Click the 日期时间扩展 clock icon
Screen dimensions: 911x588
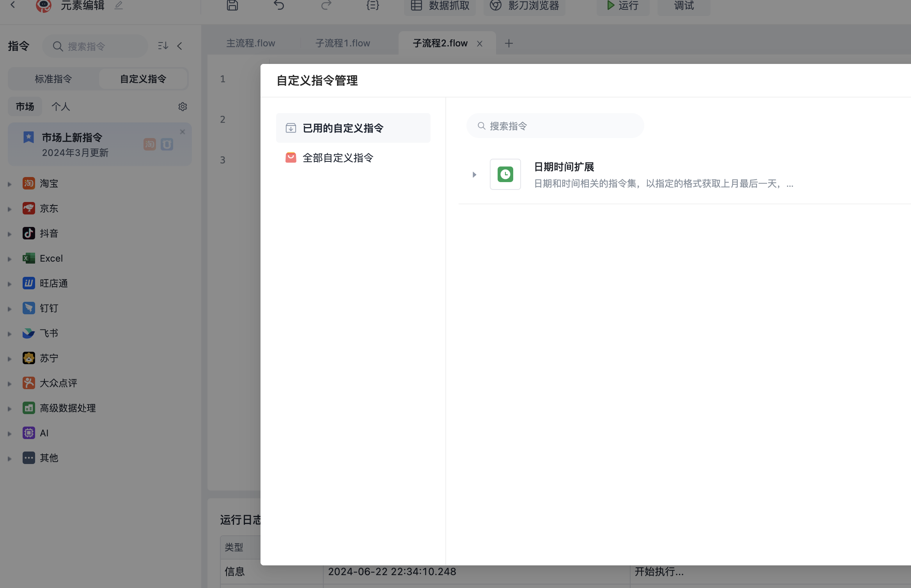point(505,174)
